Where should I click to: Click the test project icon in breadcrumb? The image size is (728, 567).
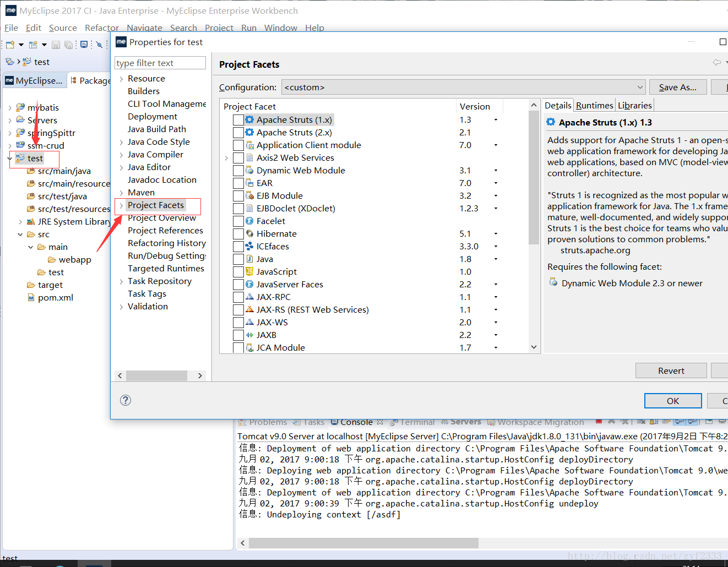coord(26,62)
